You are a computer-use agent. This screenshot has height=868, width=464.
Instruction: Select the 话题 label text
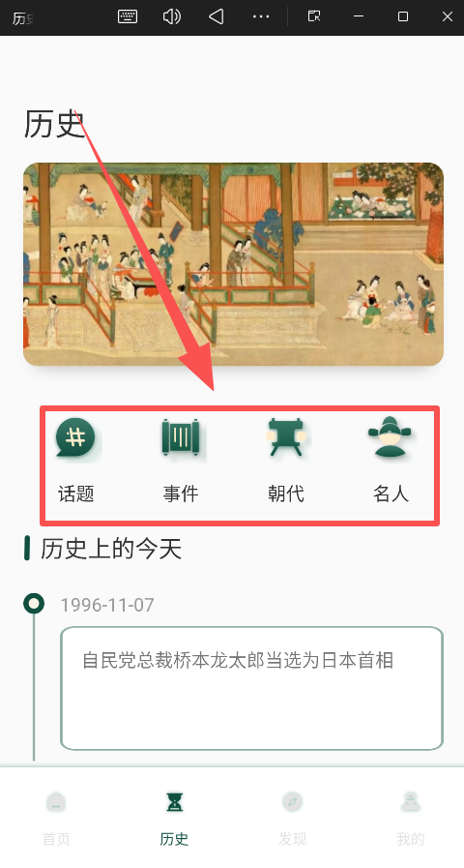[75, 494]
